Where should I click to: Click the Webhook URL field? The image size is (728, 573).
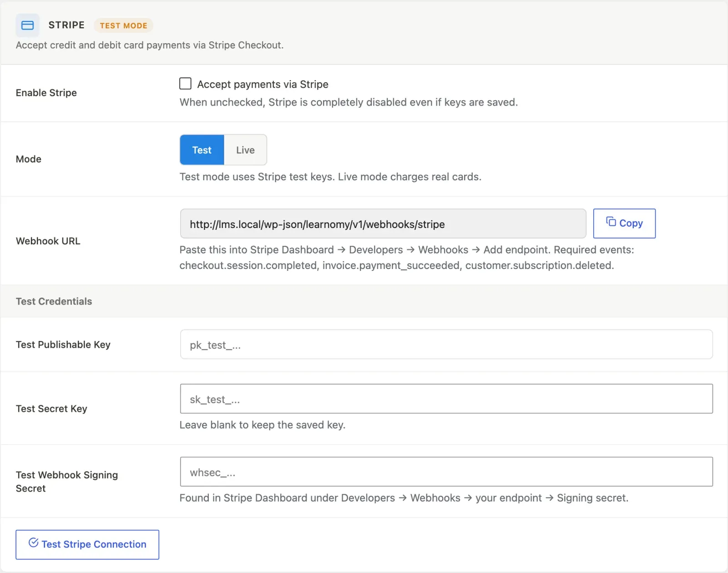click(383, 223)
